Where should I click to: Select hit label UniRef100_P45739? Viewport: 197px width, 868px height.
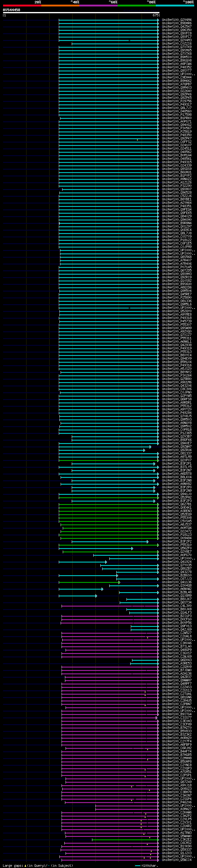177,321
